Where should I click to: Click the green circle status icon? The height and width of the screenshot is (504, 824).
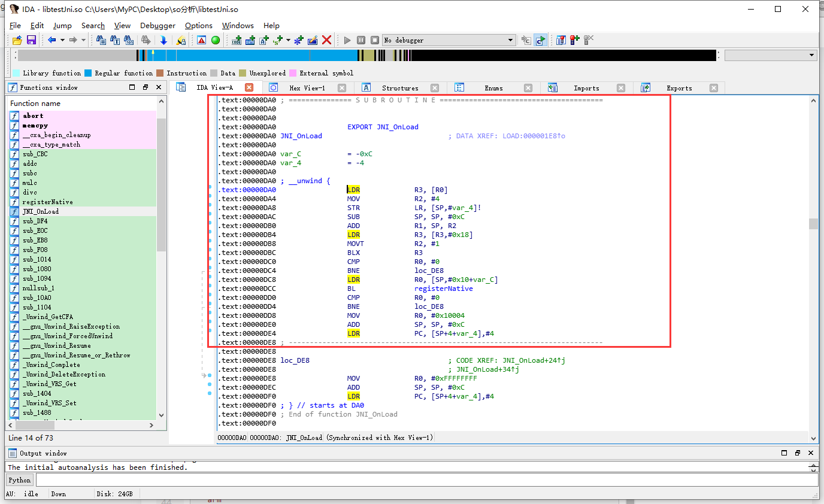point(216,40)
